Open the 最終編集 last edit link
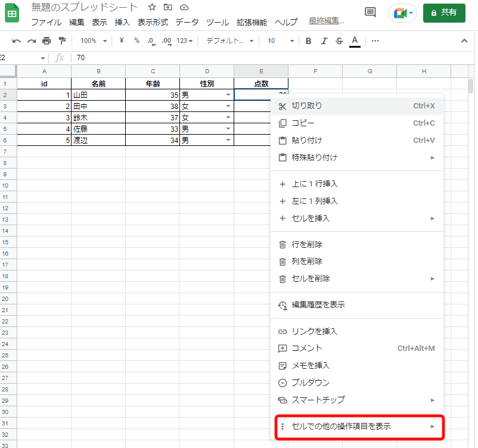Image resolution: width=478 pixels, height=448 pixels. point(326,21)
